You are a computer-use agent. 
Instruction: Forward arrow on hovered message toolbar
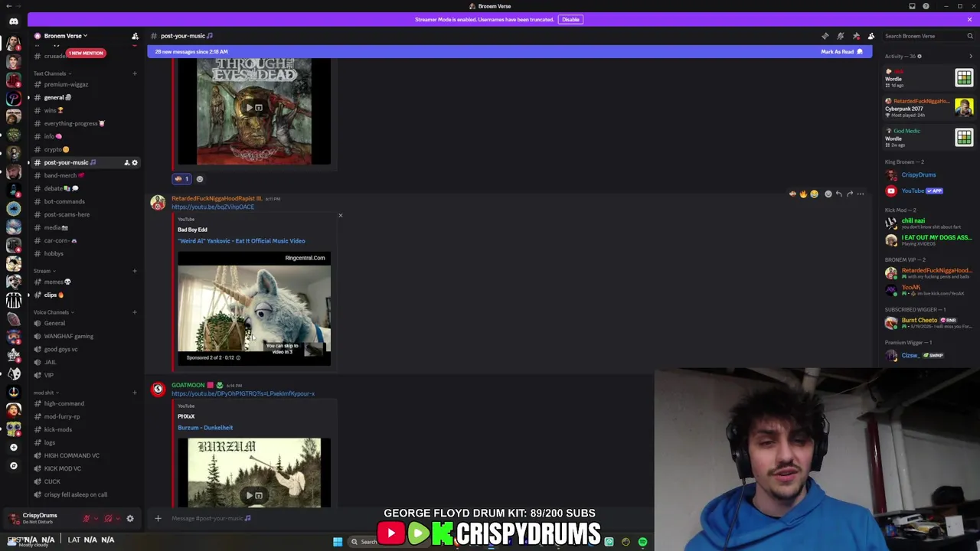point(850,194)
